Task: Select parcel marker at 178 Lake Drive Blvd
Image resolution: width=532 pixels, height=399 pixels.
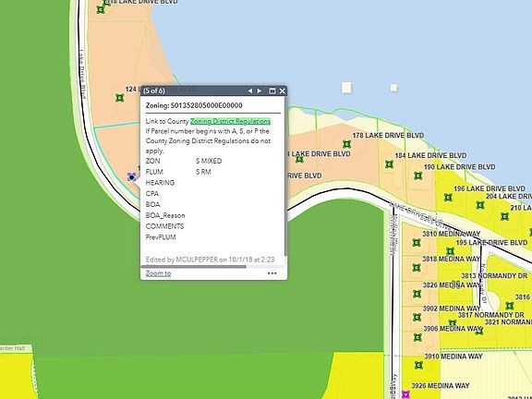Action: click(x=346, y=144)
